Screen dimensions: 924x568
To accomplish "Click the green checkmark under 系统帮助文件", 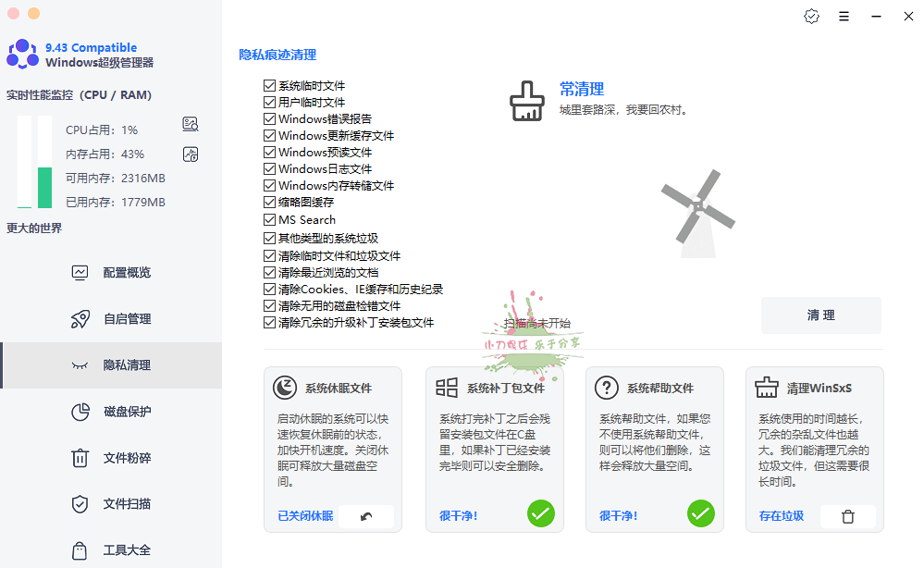I will 700,512.
